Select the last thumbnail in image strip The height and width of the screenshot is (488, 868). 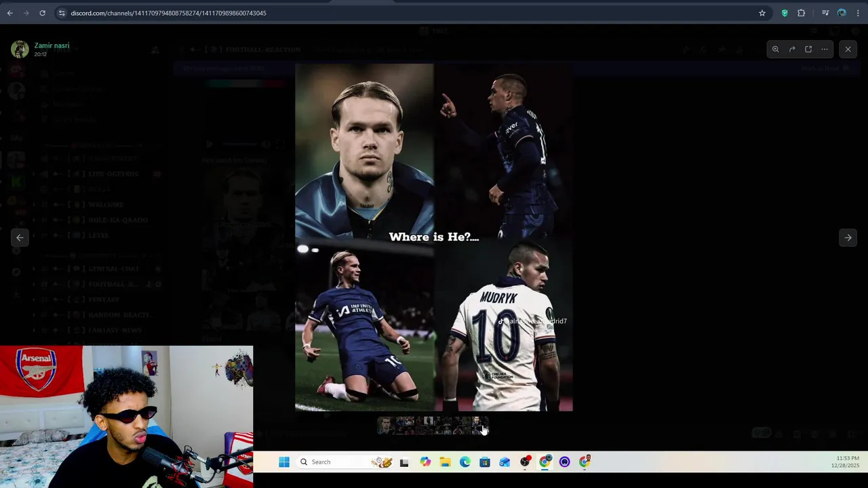point(479,425)
